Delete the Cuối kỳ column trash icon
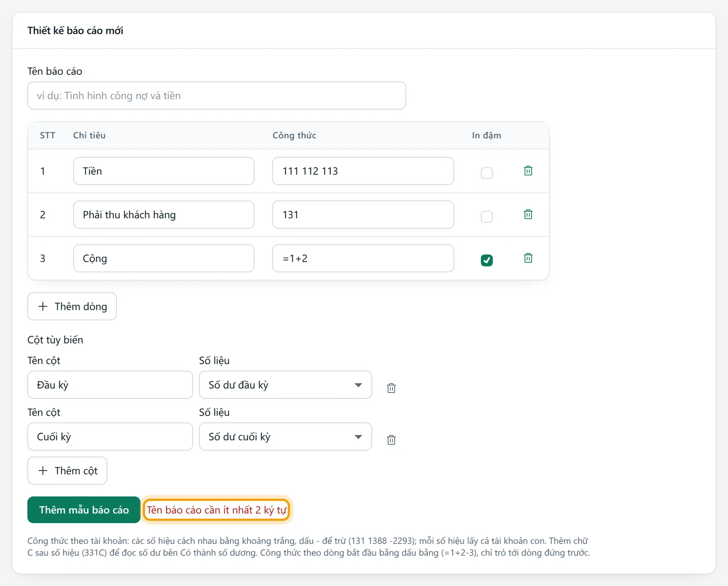 (x=391, y=440)
